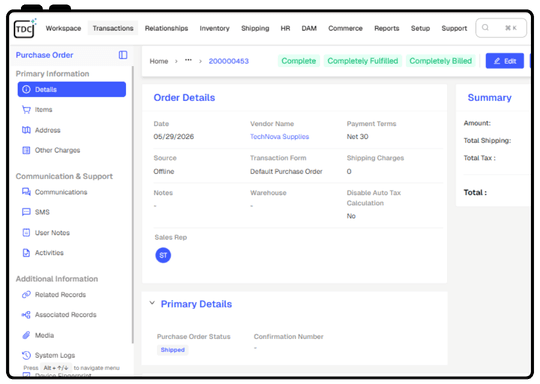Click the Items cart icon
The image size is (540, 384).
tap(26, 110)
